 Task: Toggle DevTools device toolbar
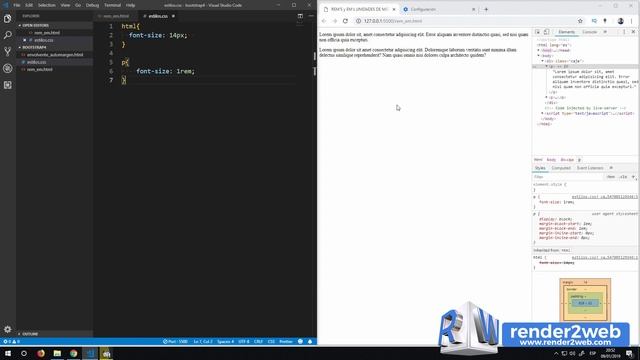[547, 32]
